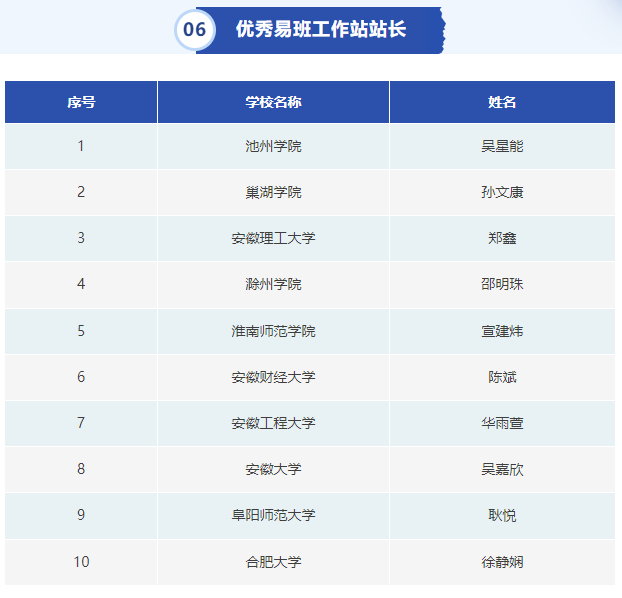
Task: Select row number 8 cell
Action: click(81, 469)
